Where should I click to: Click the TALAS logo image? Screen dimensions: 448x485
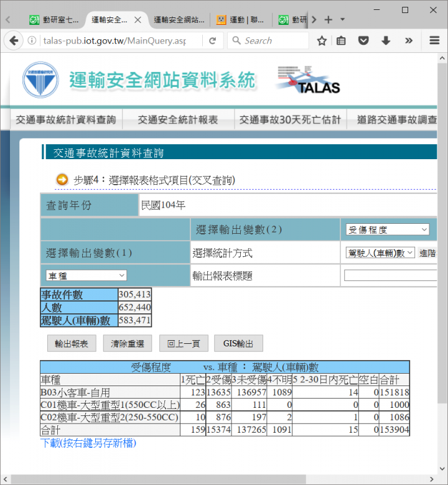[309, 80]
